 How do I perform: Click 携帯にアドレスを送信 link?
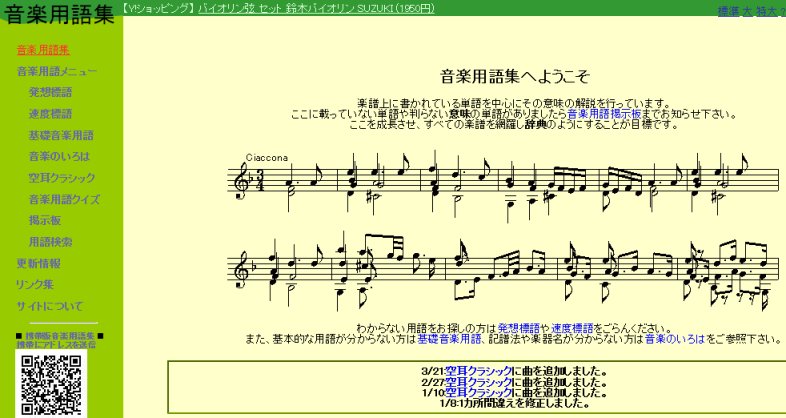(x=56, y=344)
